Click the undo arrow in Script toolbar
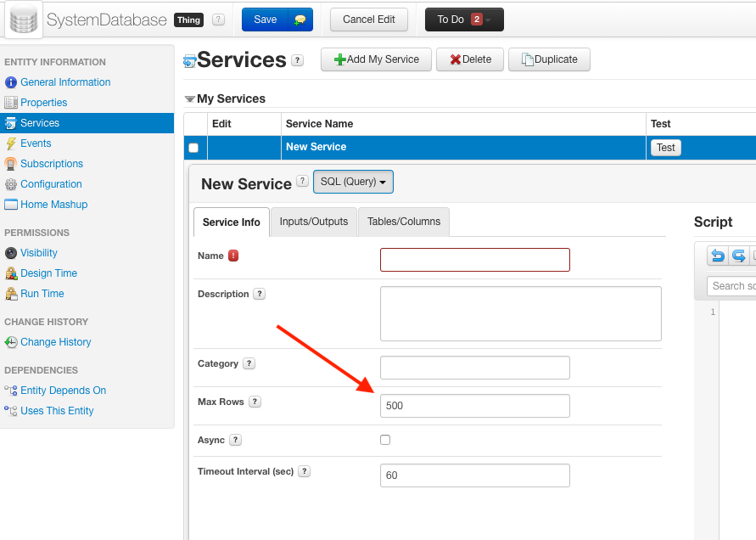The image size is (756, 540). 718,256
